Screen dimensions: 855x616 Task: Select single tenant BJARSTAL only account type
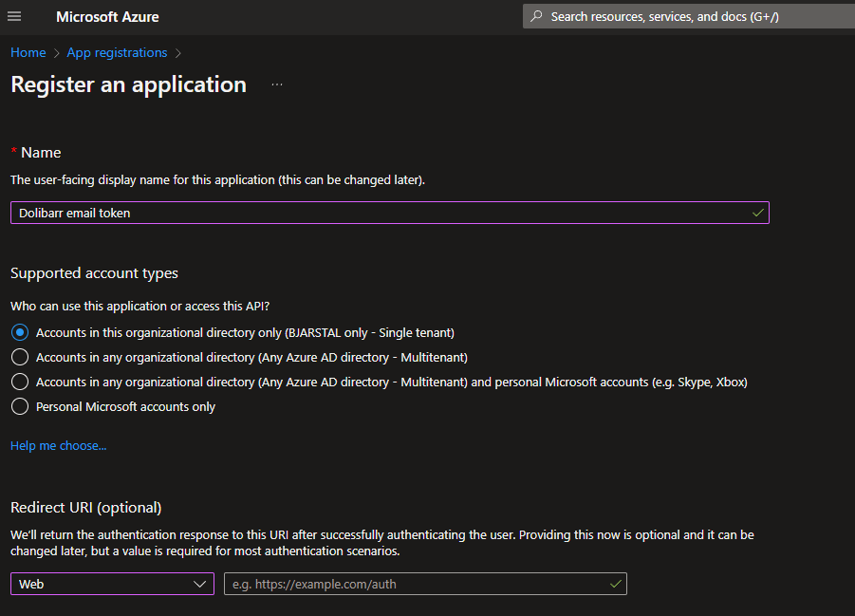click(x=20, y=332)
